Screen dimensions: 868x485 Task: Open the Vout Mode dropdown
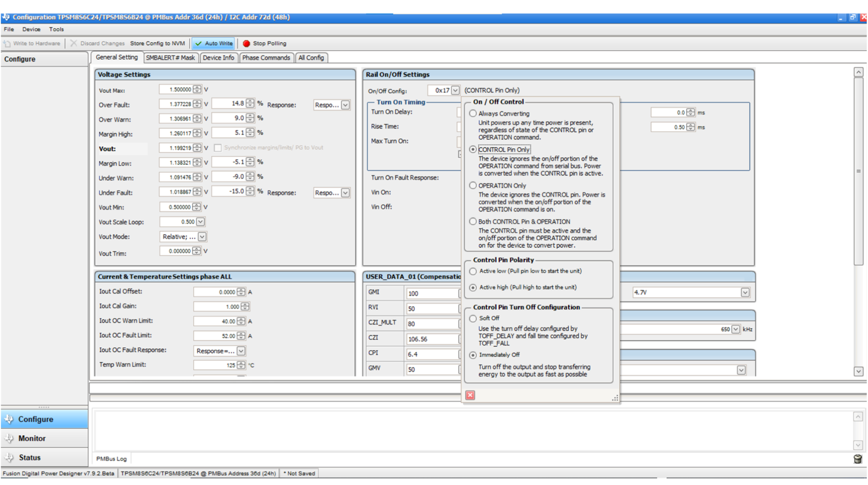(x=202, y=237)
